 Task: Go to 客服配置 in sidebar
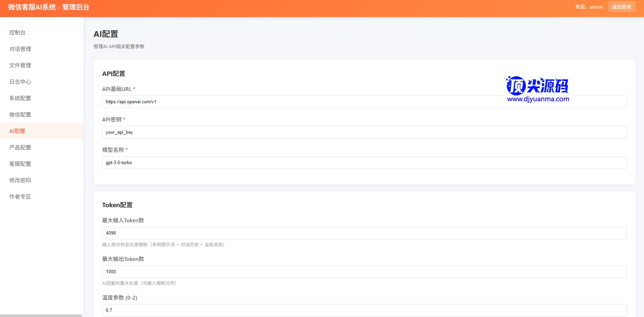(20, 164)
